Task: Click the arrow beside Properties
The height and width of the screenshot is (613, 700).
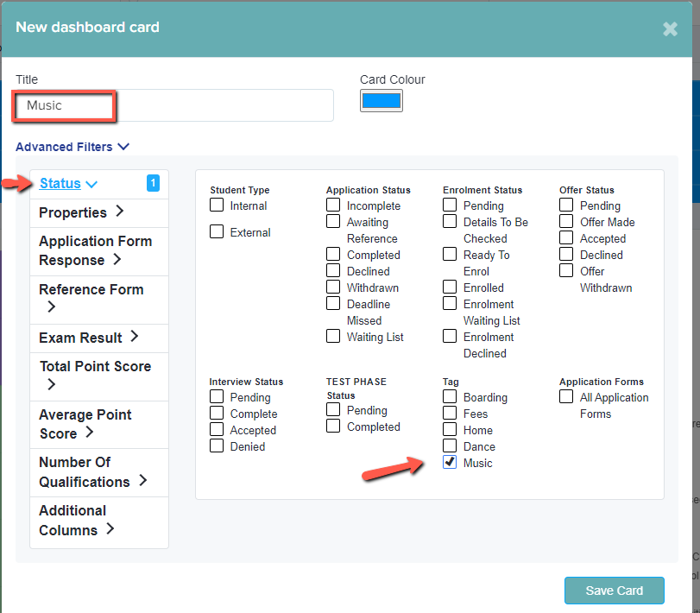Action: tap(120, 211)
